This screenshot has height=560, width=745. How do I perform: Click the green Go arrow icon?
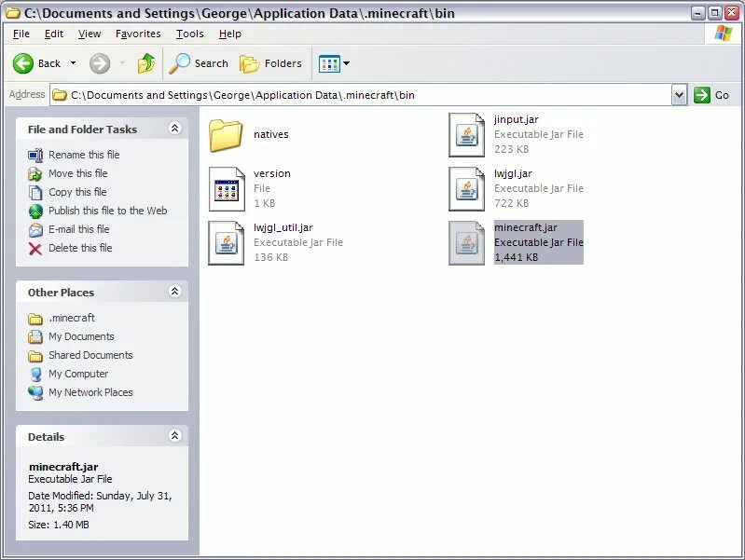click(702, 95)
